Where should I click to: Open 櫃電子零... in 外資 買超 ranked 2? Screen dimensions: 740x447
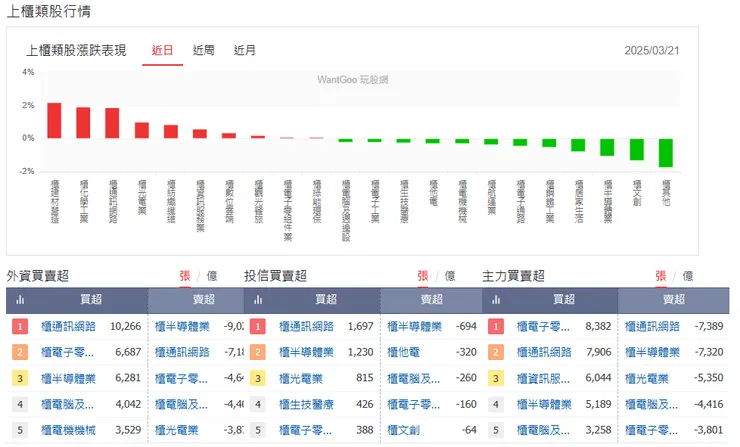(67, 352)
